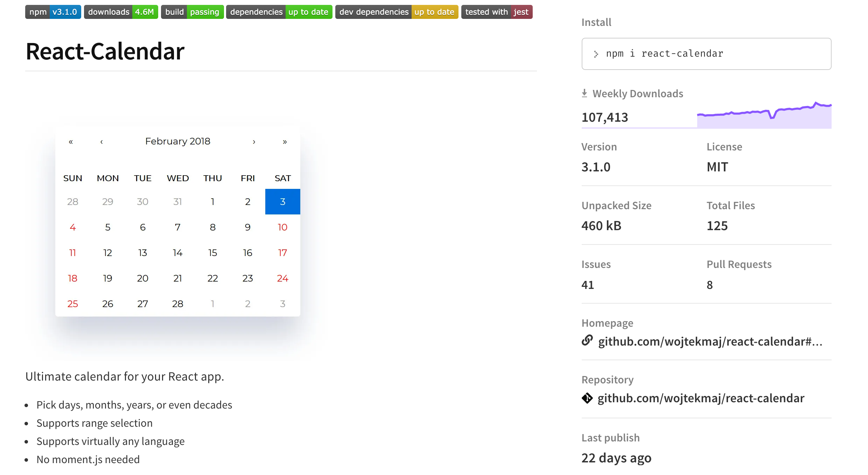Click the React-Calendar heading
The image size is (868, 475).
[105, 51]
